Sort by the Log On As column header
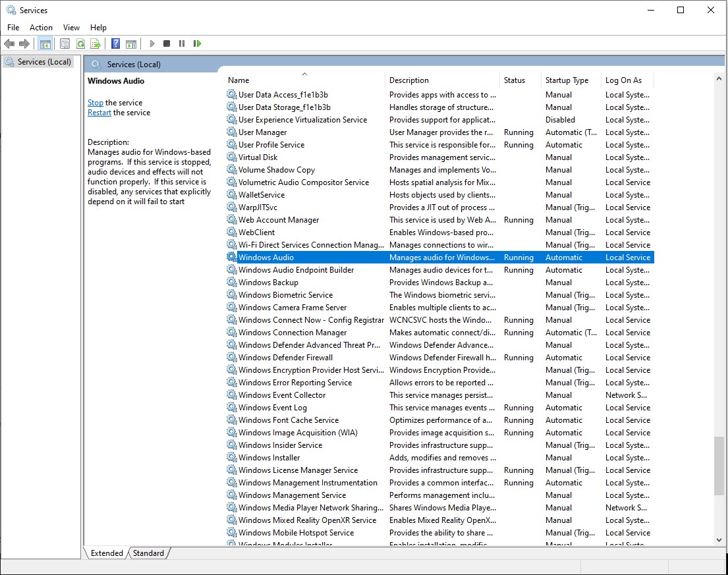Image resolution: width=728 pixels, height=575 pixels. coord(628,80)
